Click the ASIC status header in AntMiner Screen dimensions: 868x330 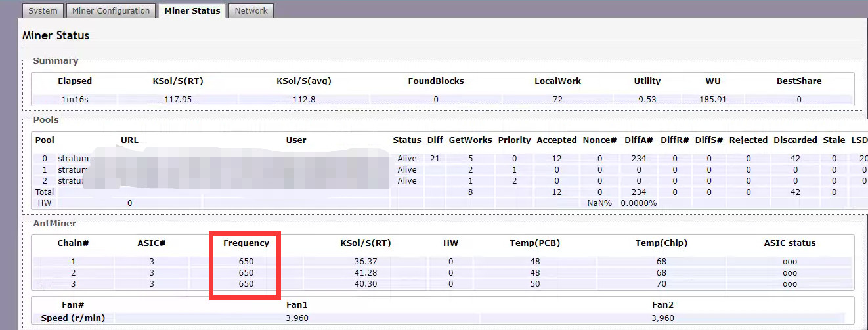pyautogui.click(x=789, y=243)
